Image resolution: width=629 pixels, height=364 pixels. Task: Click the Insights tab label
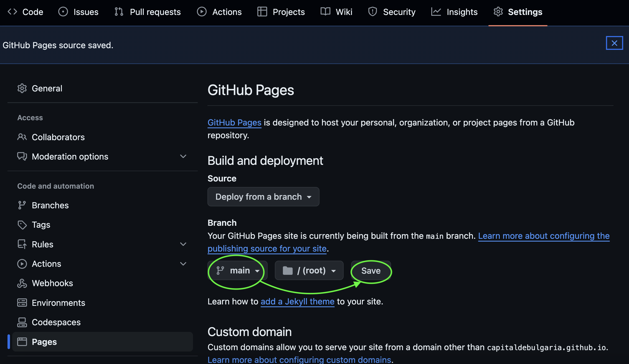coord(462,12)
